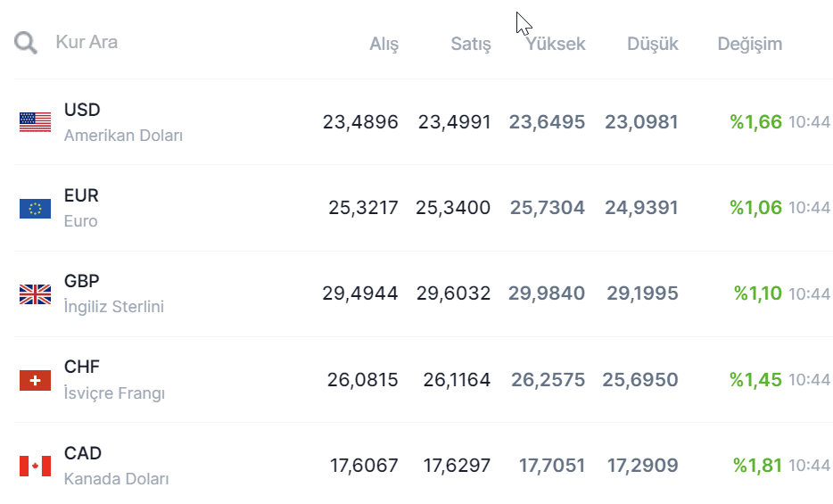The width and height of the screenshot is (833, 504).
Task: Sort by the Değişim column header
Action: (750, 44)
